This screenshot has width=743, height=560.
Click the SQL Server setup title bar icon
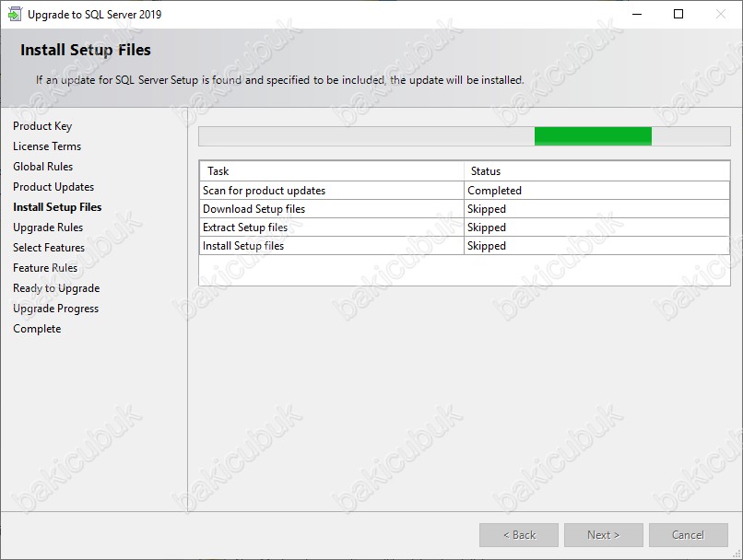tap(14, 14)
